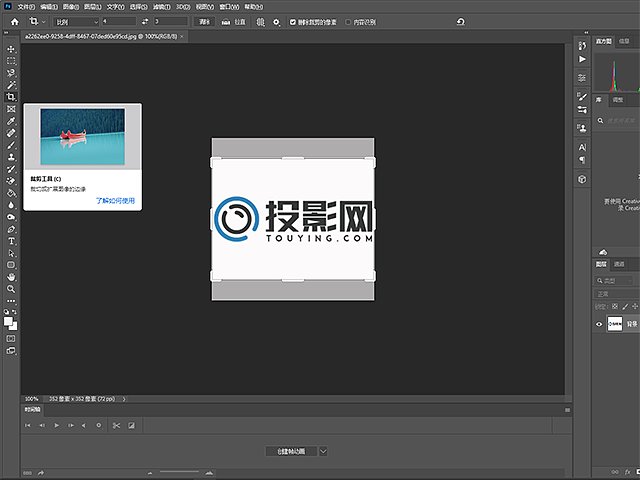Select the Paint Bucket tool

click(x=11, y=193)
